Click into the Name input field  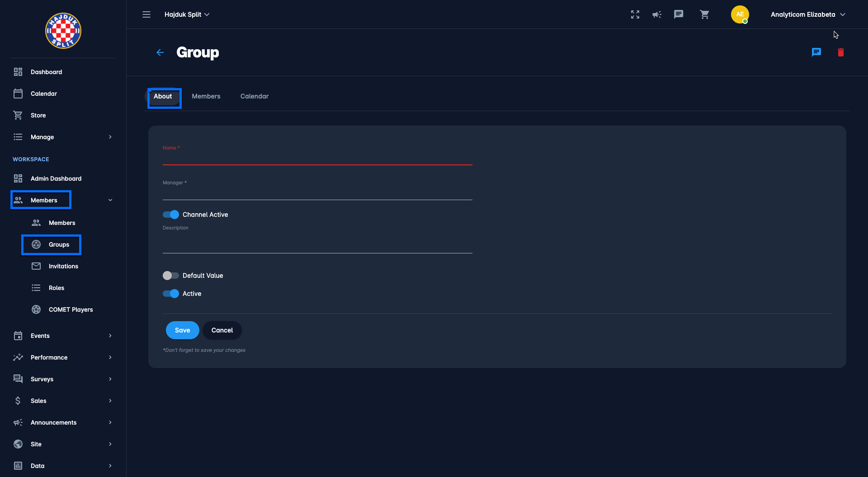tap(317, 158)
